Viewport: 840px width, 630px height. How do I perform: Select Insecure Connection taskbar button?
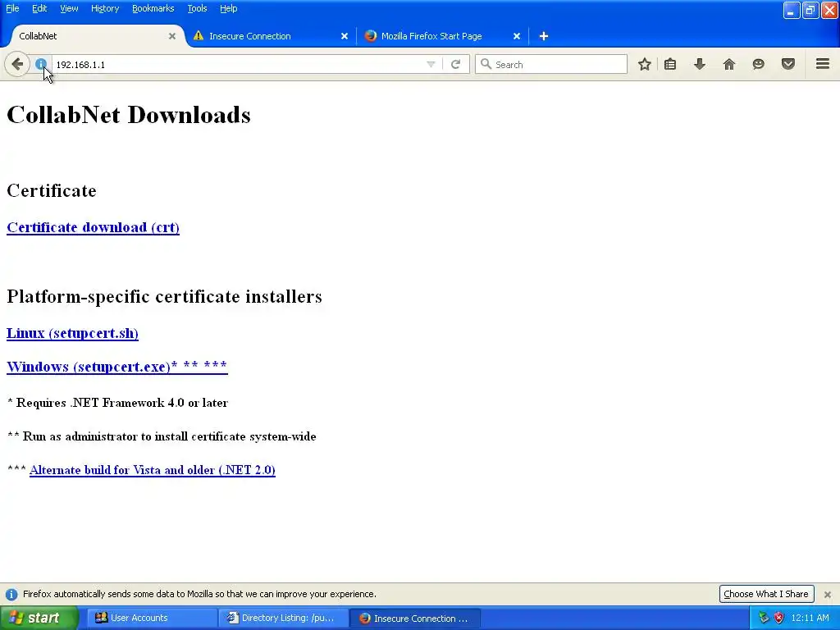[414, 618]
